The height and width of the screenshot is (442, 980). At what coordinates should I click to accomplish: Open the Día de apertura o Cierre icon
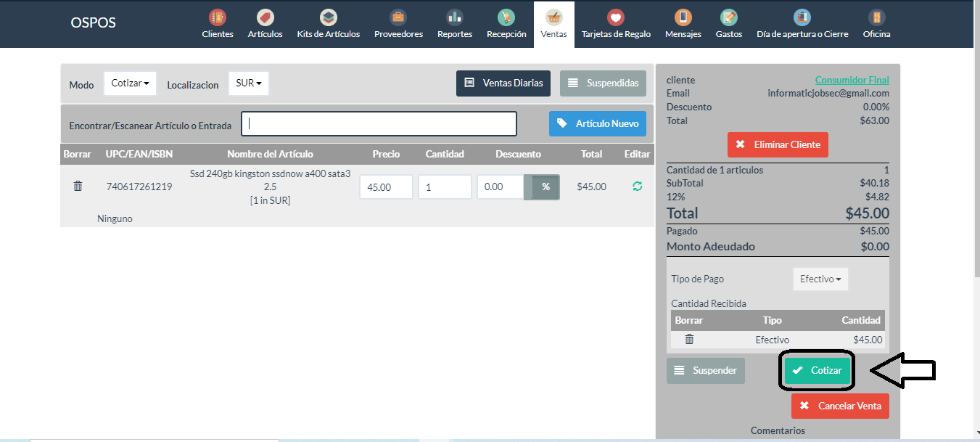tap(802, 17)
